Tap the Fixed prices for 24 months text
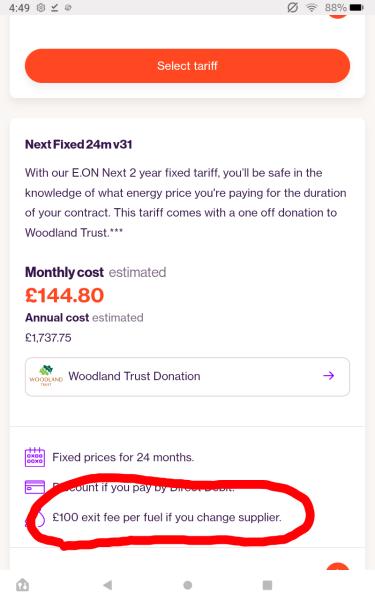 pyautogui.click(x=123, y=457)
